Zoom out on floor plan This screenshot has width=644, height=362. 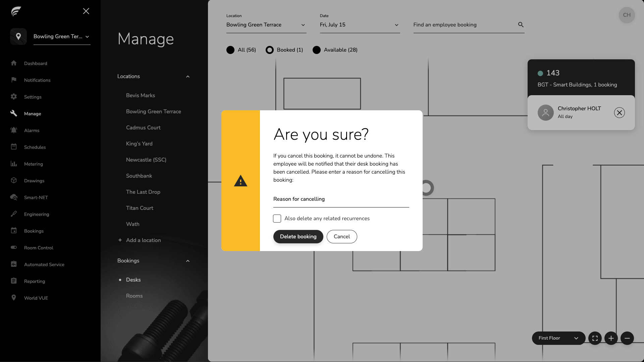coord(627,338)
